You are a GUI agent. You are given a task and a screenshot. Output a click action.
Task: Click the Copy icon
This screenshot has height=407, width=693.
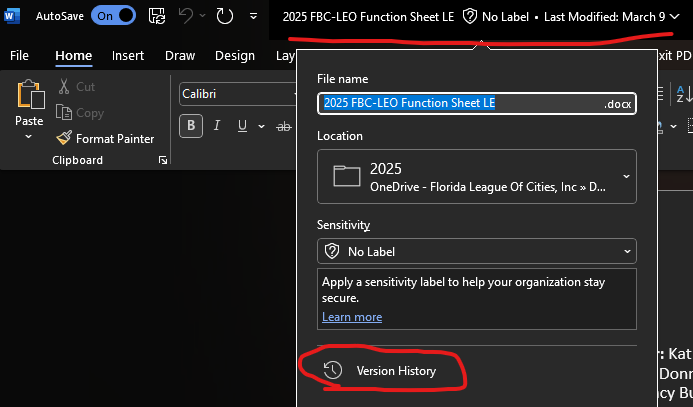coord(65,113)
